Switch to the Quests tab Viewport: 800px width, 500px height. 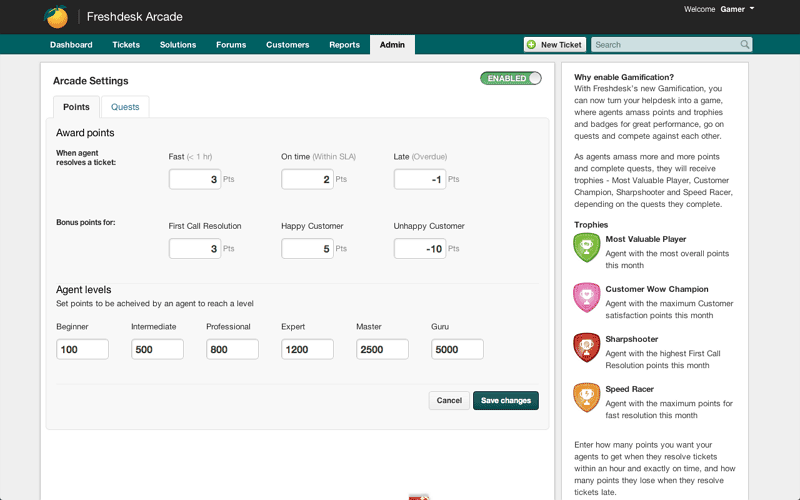[125, 107]
